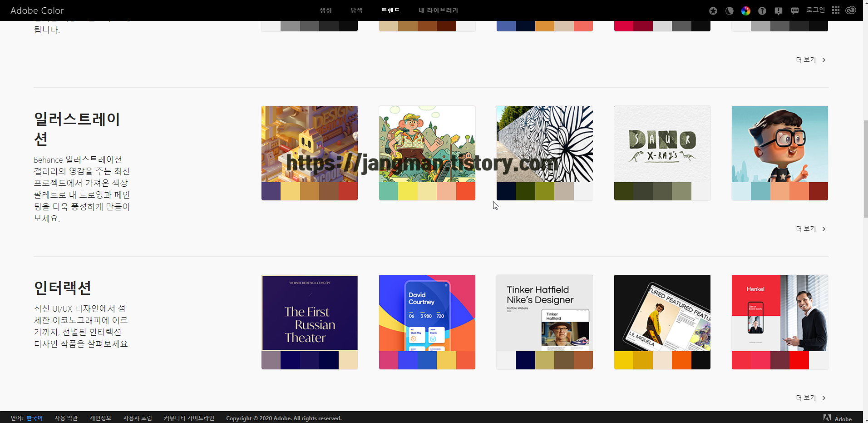Screen dimensions: 868x423
Task: Open 사용 약관 footer link
Action: click(x=66, y=418)
